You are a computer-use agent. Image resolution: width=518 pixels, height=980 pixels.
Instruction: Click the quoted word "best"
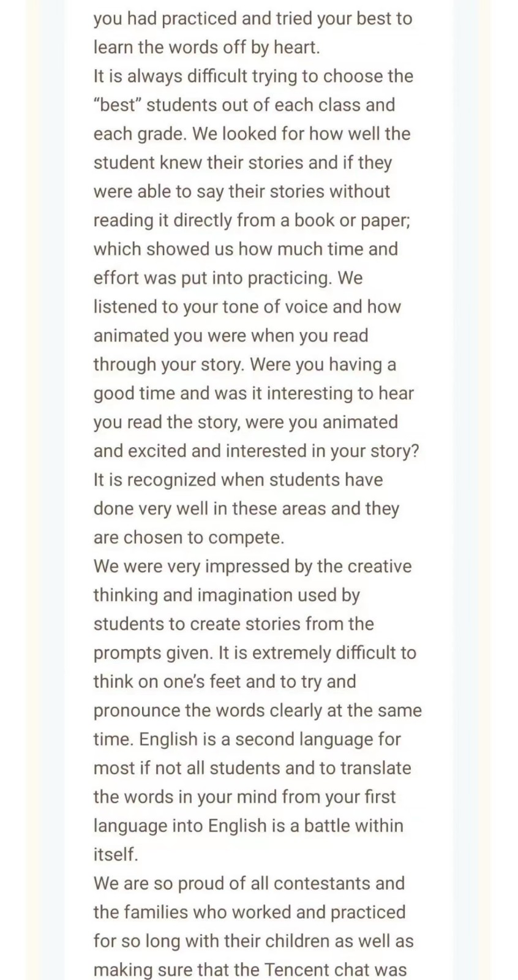[x=117, y=105]
